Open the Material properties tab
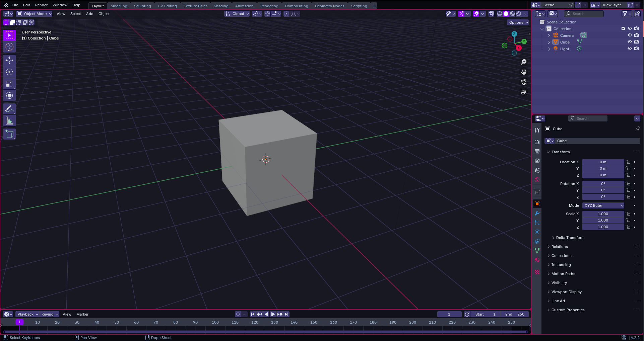The image size is (644, 341). (x=537, y=260)
